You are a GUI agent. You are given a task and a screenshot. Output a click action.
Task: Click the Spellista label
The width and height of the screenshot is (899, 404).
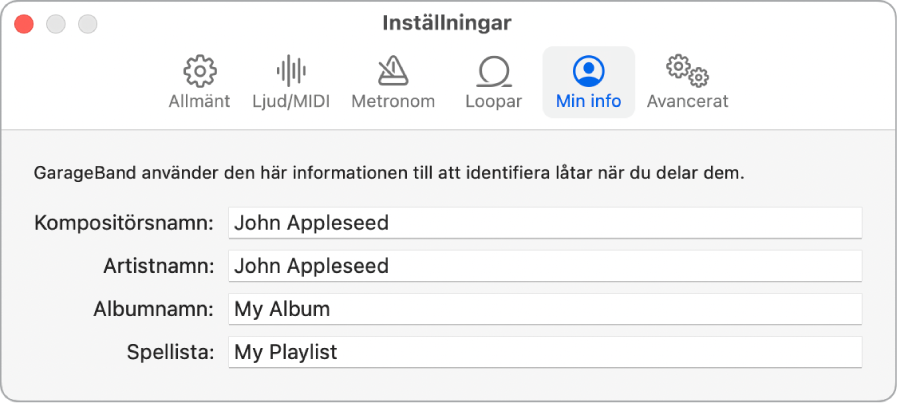click(170, 352)
